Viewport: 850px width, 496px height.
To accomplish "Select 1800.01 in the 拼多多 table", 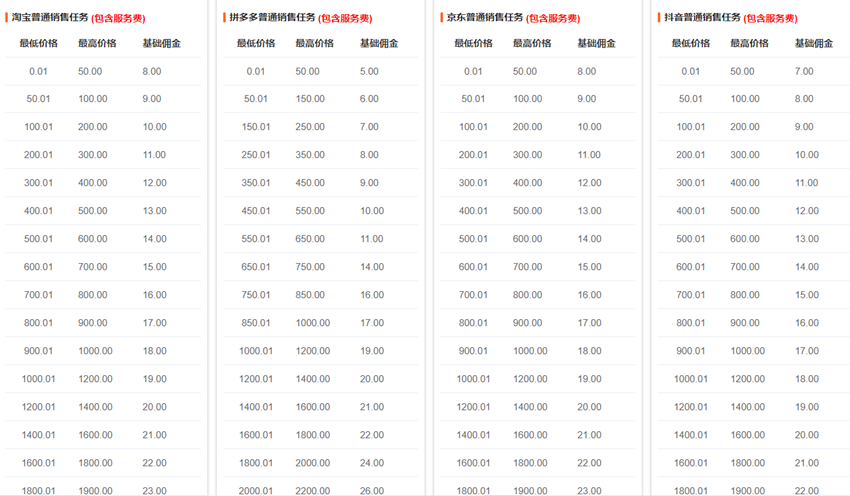I will [x=256, y=463].
